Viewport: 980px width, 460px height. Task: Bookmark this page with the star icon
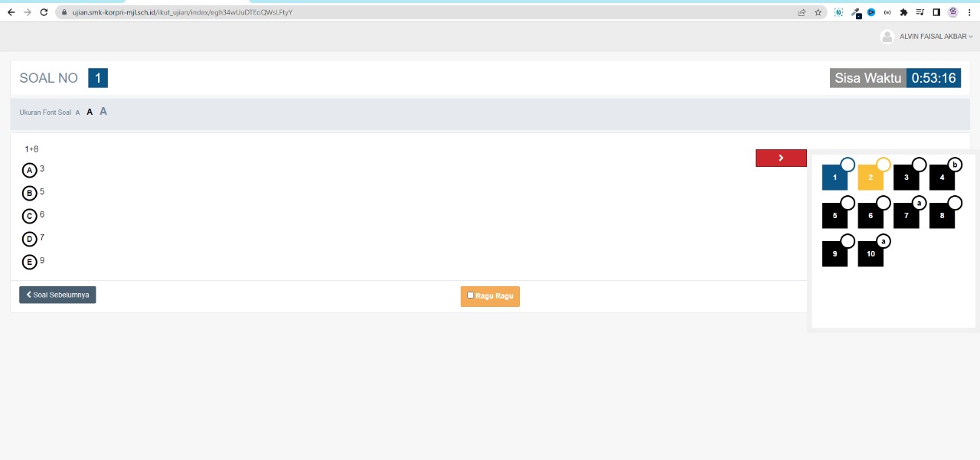point(818,12)
